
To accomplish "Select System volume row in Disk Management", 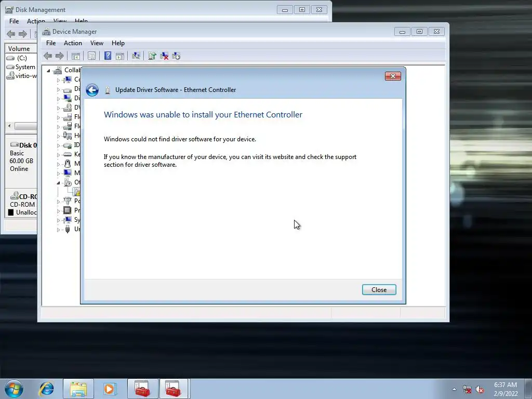I will (21, 67).
